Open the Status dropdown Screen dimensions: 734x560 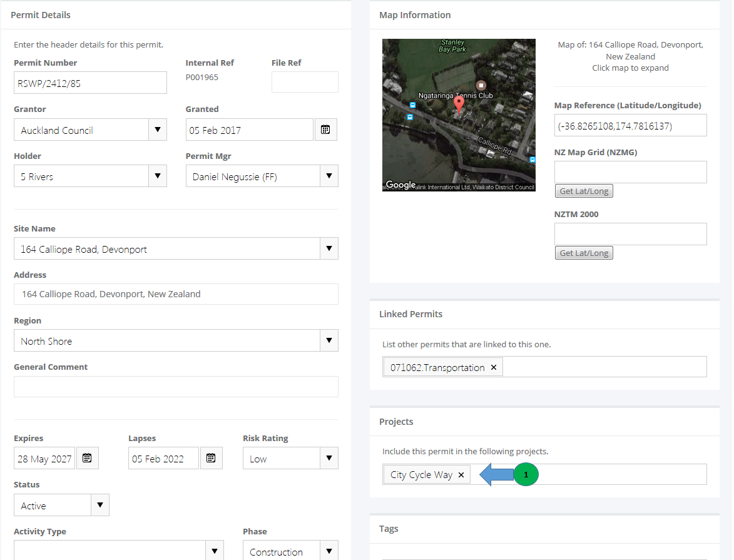pyautogui.click(x=99, y=505)
